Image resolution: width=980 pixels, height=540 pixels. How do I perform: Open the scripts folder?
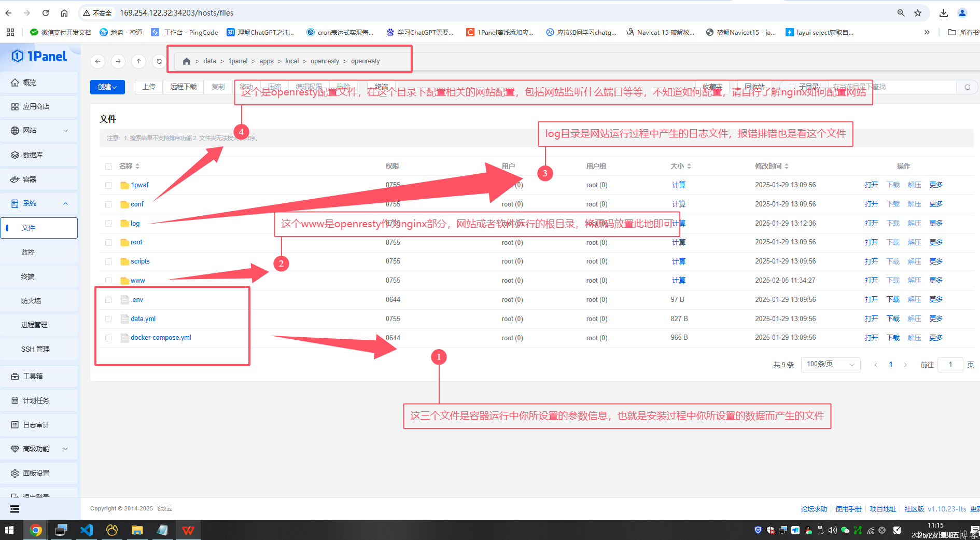140,261
